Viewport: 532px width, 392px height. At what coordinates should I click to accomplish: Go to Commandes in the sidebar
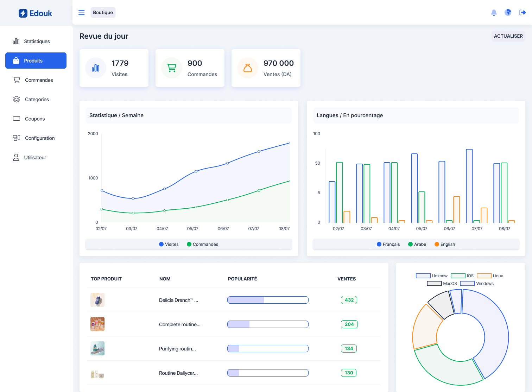point(39,80)
